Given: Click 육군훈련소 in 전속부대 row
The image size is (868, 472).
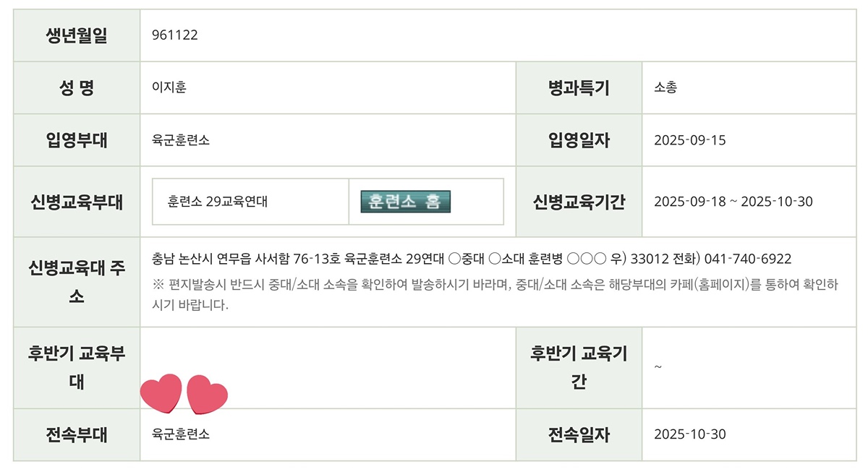Looking at the screenshot, I should coord(181,434).
